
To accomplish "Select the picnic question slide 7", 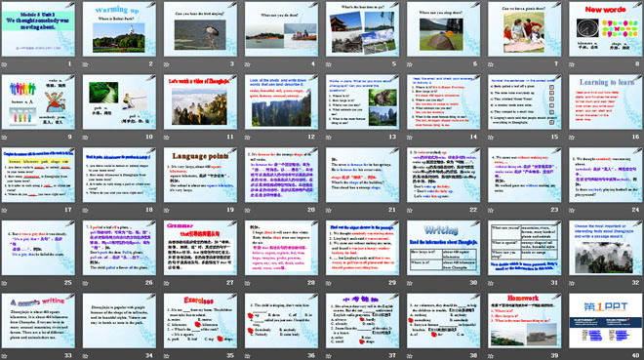I will tap(525, 29).
